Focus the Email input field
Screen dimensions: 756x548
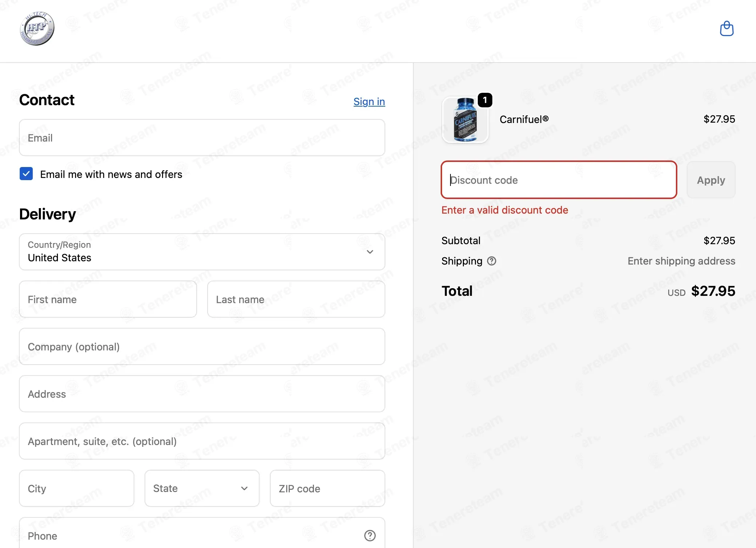202,138
